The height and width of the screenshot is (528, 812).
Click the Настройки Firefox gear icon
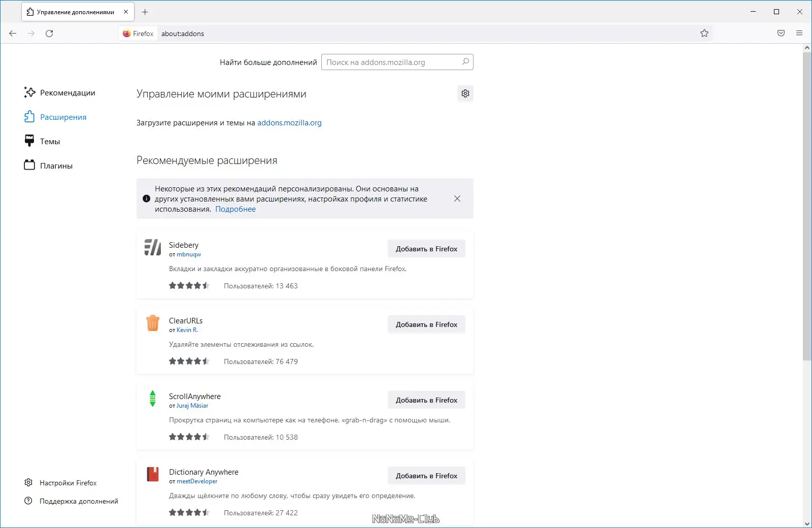[28, 482]
